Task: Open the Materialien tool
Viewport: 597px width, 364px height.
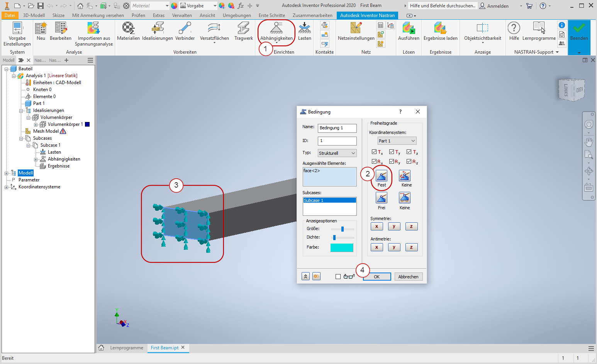Action: (x=128, y=31)
